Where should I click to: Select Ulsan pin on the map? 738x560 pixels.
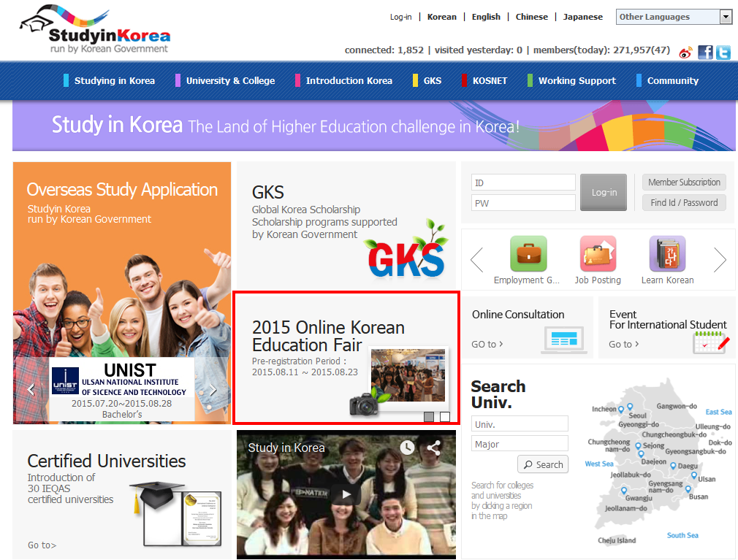693,475
